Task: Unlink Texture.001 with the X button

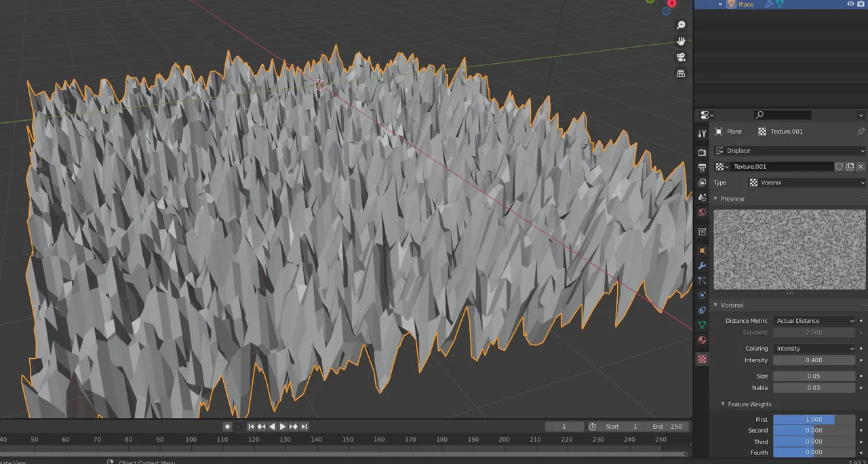Action: point(861,167)
